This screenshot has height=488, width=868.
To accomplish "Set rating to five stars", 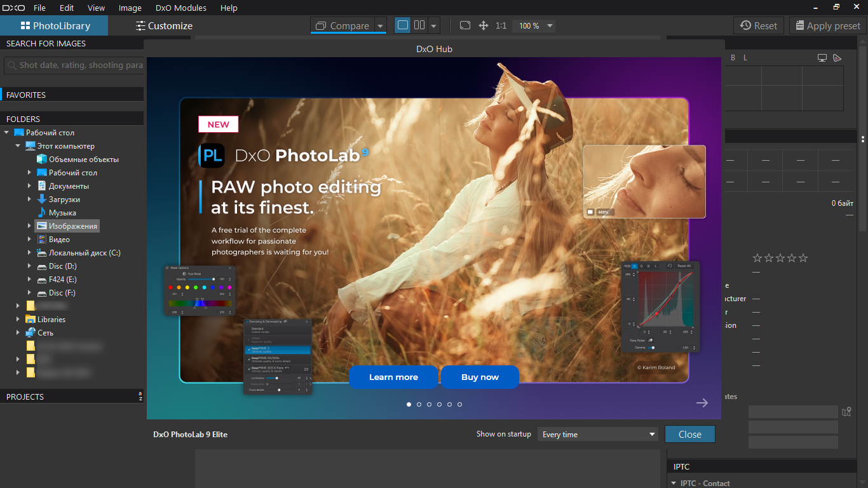I will (803, 258).
